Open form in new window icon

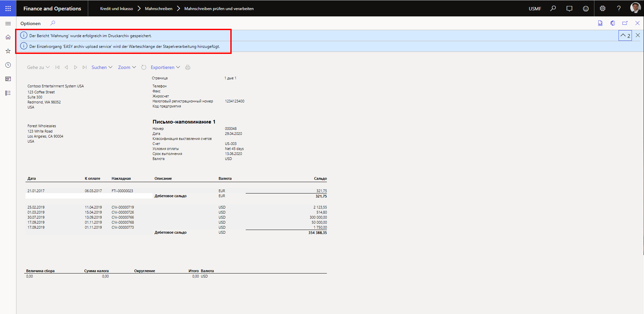click(625, 23)
